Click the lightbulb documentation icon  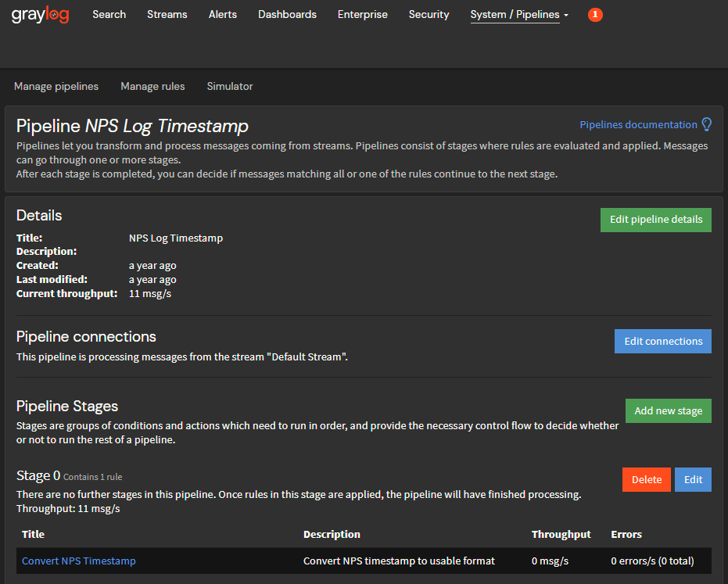pos(706,124)
